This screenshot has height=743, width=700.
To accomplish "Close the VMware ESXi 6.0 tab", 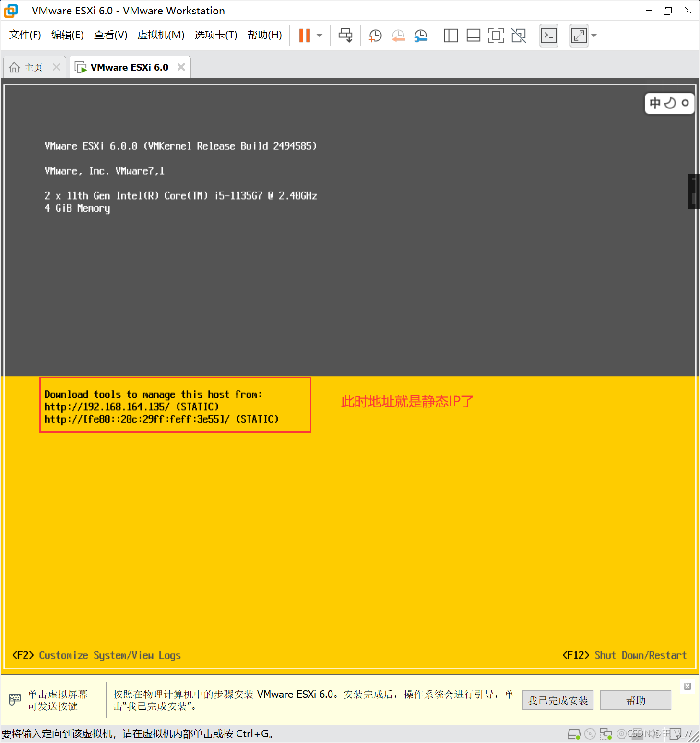I will 181,67.
